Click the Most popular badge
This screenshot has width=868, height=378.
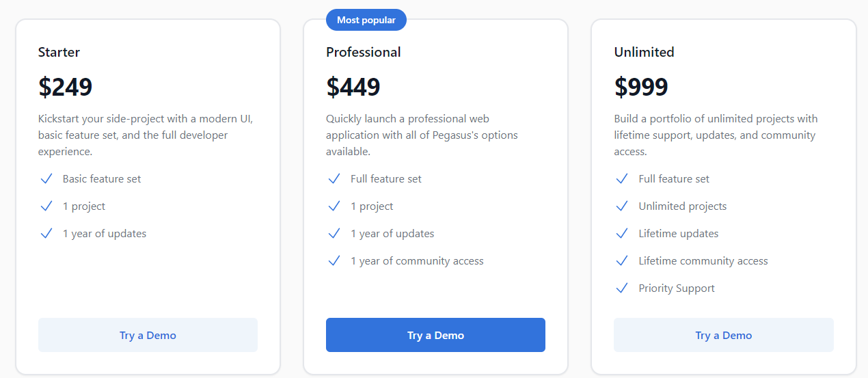click(366, 20)
